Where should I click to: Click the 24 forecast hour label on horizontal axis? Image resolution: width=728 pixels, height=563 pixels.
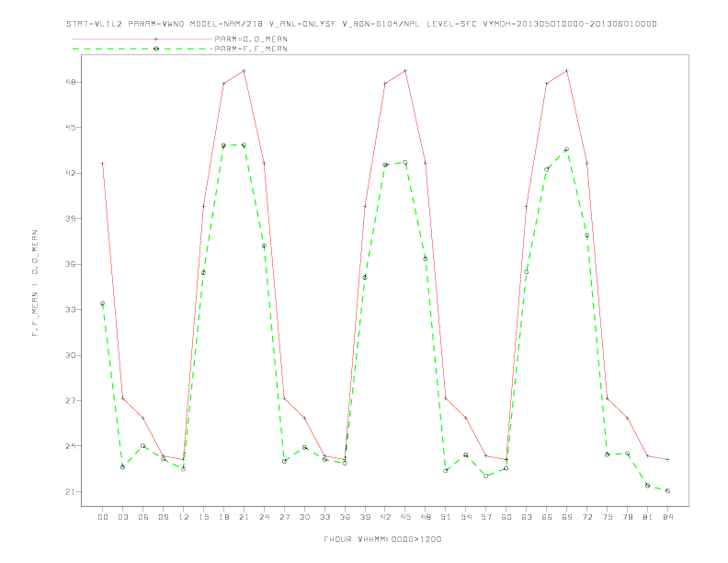click(264, 517)
